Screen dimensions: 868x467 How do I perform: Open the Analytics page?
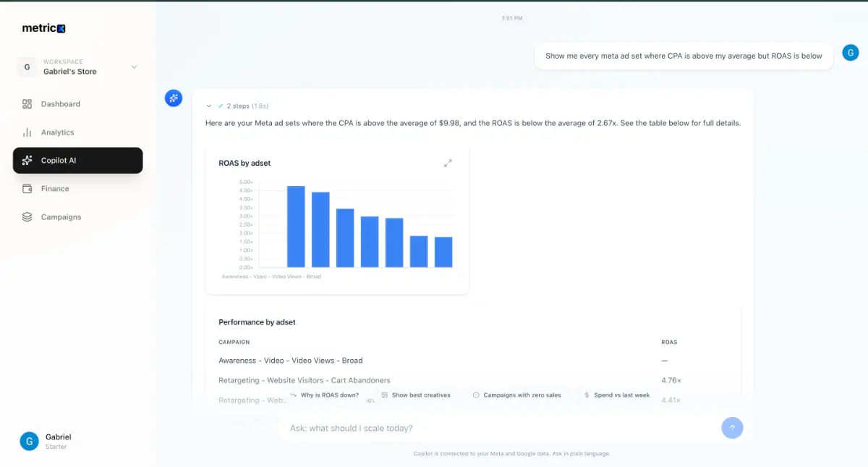57,132
